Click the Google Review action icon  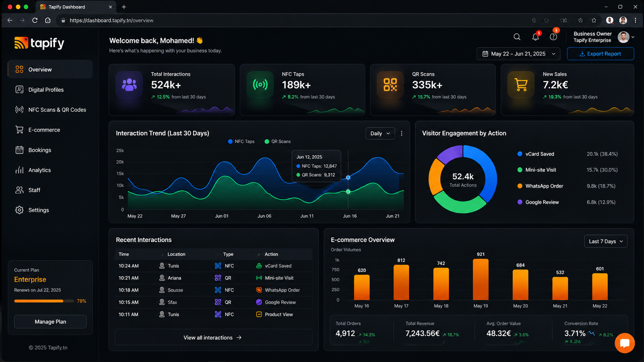coord(259,302)
